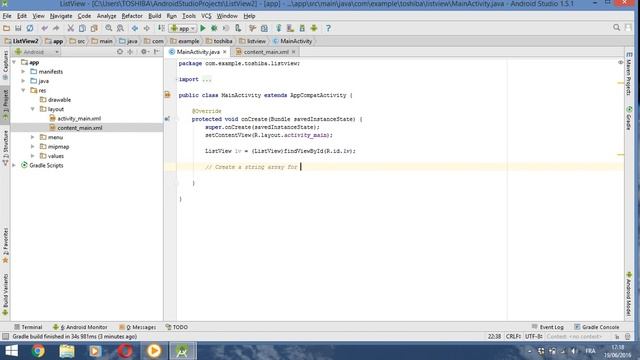The height and width of the screenshot is (360, 640).
Task: Click the Open folder toolbar icon
Action: click(x=7, y=28)
